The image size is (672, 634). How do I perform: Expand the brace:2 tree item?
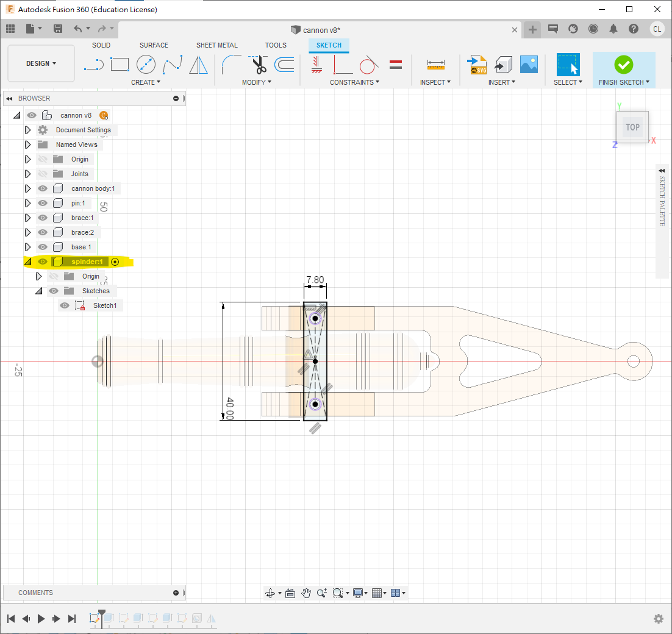(27, 232)
